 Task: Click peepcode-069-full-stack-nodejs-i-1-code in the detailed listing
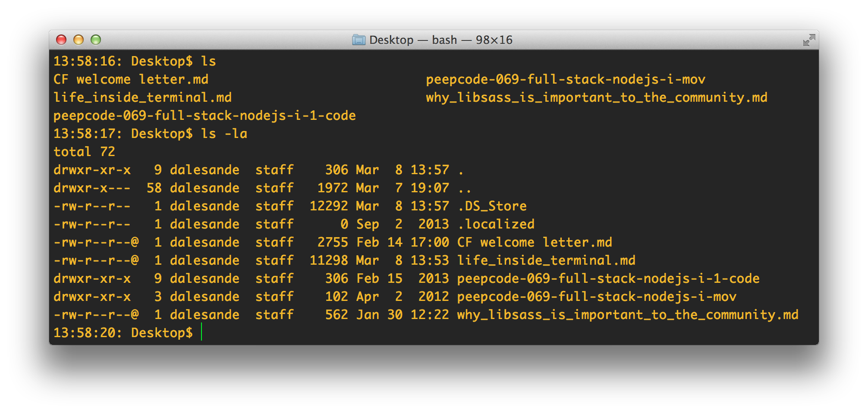pyautogui.click(x=608, y=278)
